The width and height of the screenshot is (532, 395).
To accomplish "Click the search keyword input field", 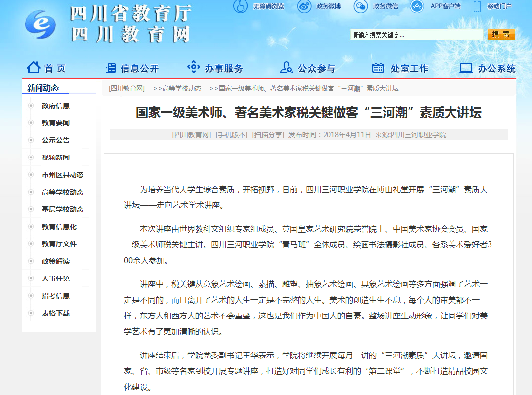I will point(416,35).
